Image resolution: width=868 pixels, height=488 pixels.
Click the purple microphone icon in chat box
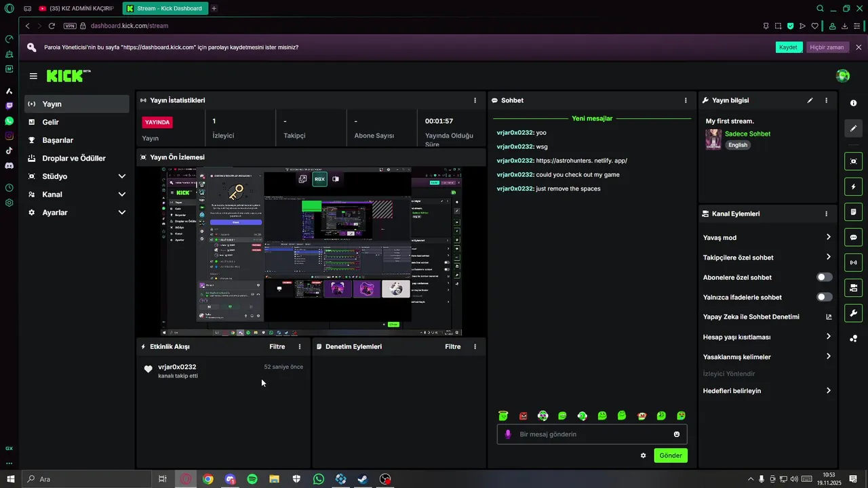click(508, 434)
